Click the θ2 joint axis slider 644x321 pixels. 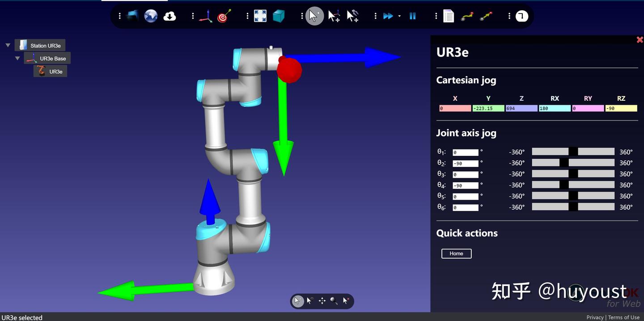pyautogui.click(x=573, y=163)
